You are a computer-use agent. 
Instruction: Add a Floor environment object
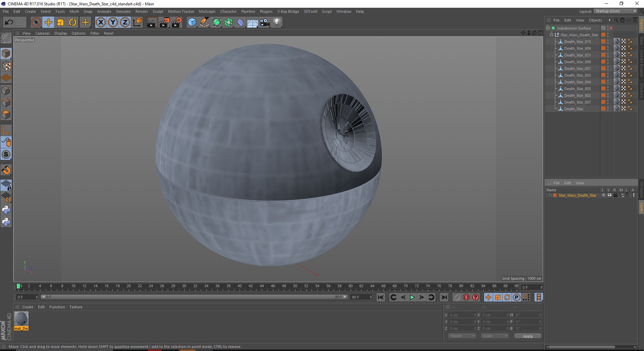pos(253,23)
